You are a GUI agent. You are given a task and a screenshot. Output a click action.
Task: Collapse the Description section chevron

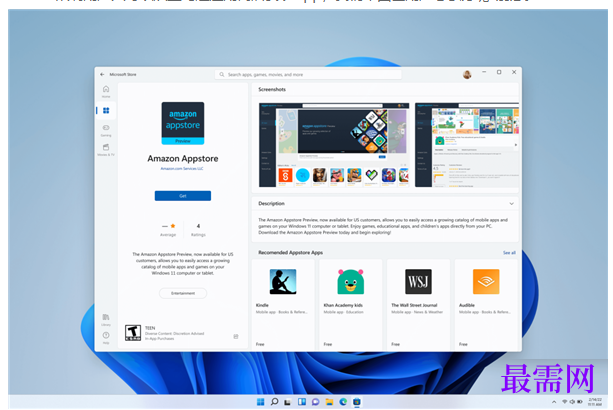(511, 204)
